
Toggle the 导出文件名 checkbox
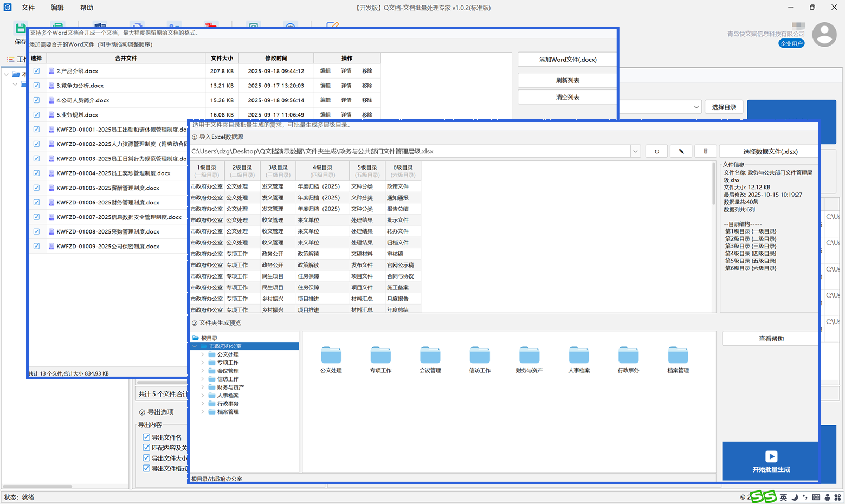pyautogui.click(x=146, y=437)
